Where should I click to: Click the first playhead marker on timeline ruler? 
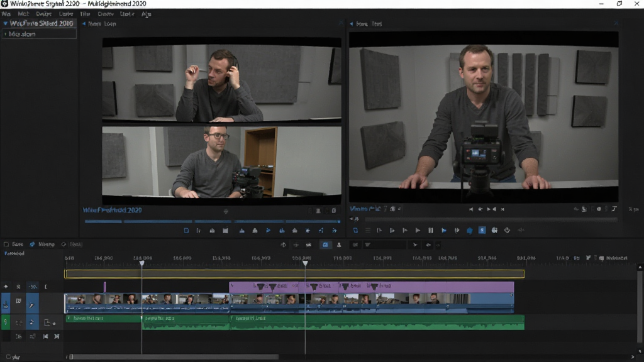tap(142, 263)
